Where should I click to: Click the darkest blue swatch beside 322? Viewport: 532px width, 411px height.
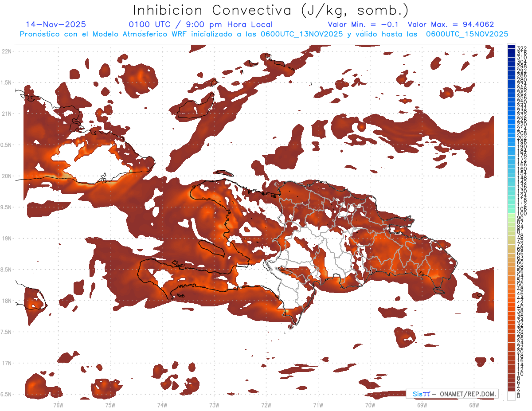(x=511, y=47)
